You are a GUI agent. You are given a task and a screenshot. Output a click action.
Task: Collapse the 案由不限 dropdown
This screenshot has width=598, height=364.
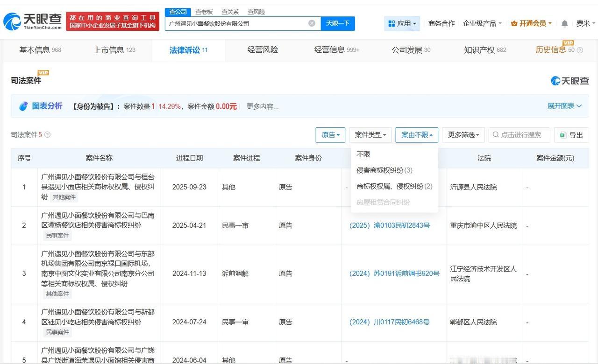point(417,135)
